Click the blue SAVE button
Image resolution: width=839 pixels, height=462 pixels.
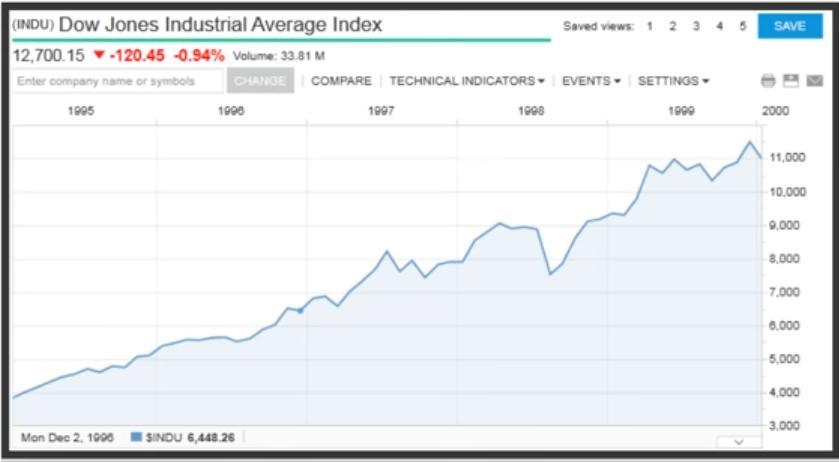coord(790,26)
